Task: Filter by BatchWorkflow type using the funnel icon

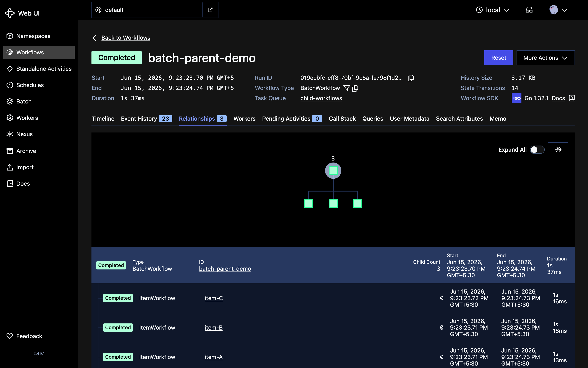Action: point(346,88)
